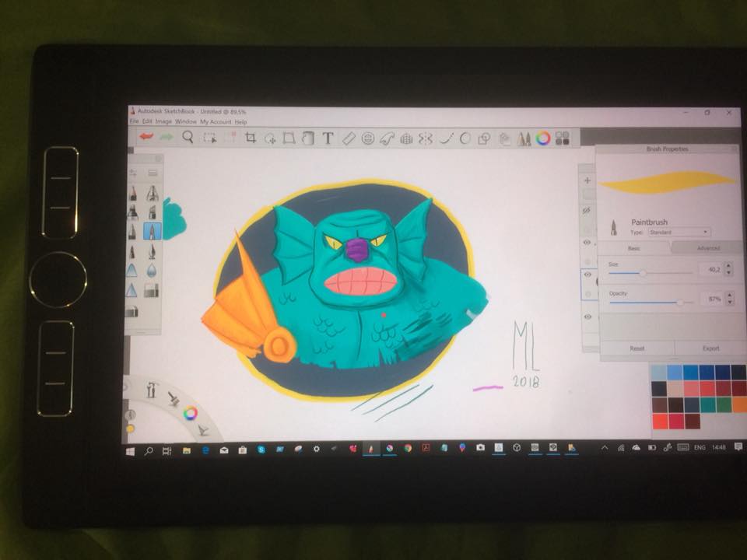Select the rectangular Selection tool
This screenshot has width=747, height=560.
tap(209, 138)
